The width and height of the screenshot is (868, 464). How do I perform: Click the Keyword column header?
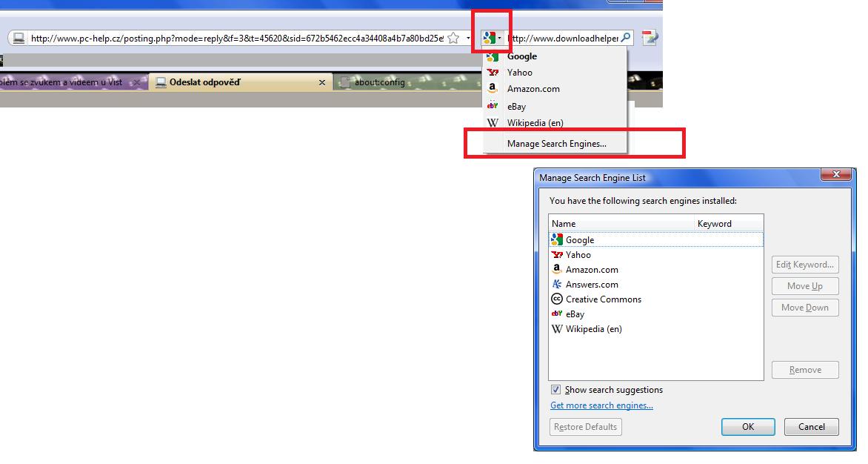point(730,224)
